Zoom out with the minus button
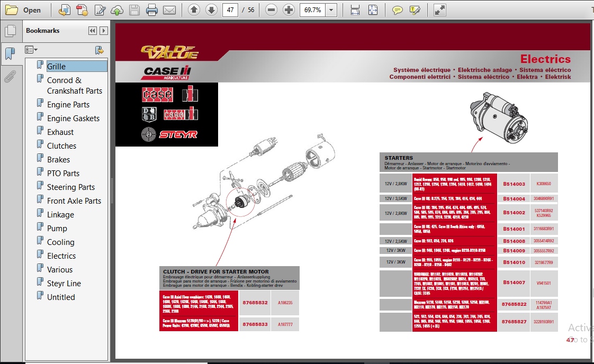Image resolution: width=594 pixels, height=364 pixels. point(271,10)
